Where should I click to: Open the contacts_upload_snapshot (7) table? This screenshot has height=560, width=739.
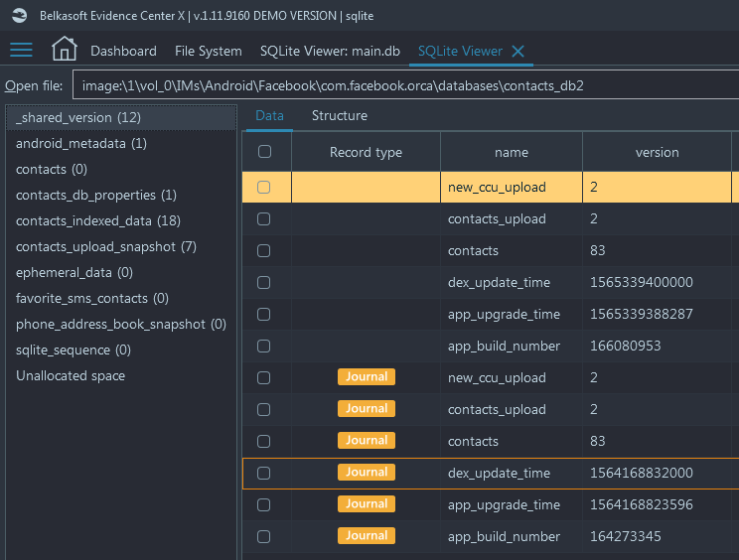(x=106, y=247)
